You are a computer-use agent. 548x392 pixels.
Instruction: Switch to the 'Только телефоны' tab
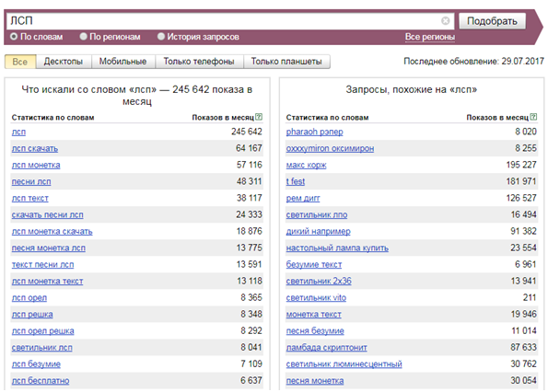[x=199, y=62]
